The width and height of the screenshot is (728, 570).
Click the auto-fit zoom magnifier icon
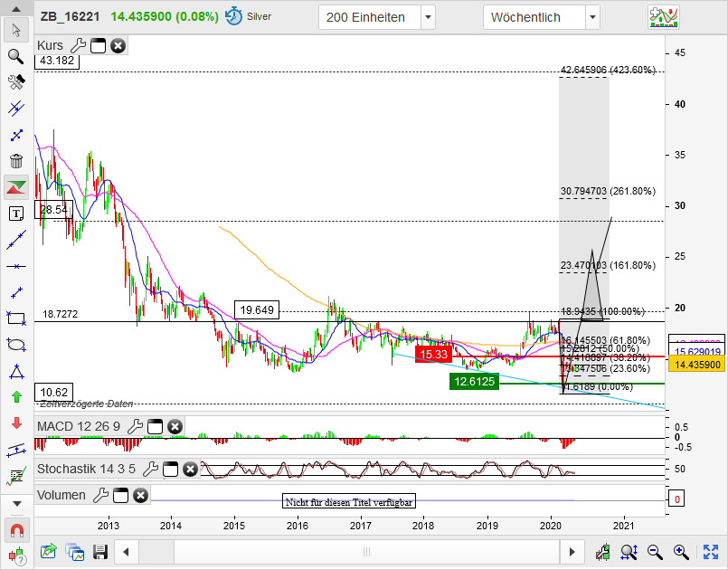tap(629, 552)
